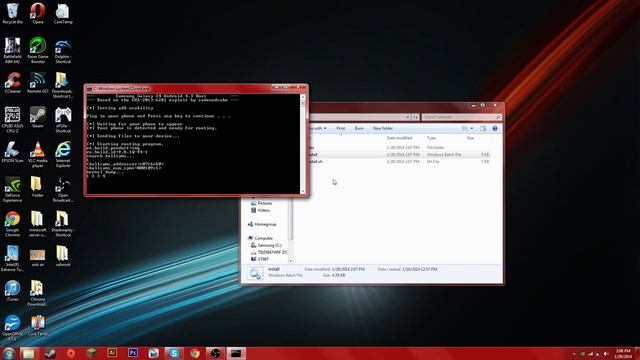The height and width of the screenshot is (360, 640).
Task: Switch to Skype in the taskbar
Action: coord(174,353)
